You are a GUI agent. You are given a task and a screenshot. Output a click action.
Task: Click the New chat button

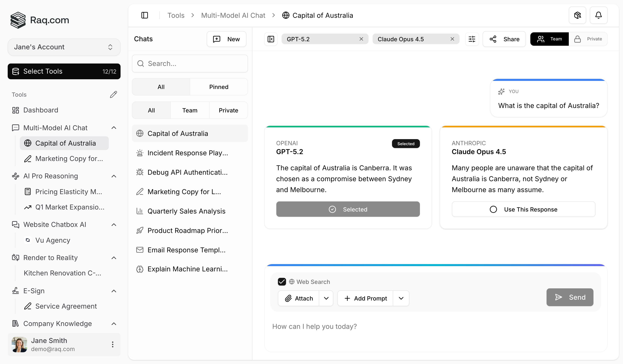[226, 39]
